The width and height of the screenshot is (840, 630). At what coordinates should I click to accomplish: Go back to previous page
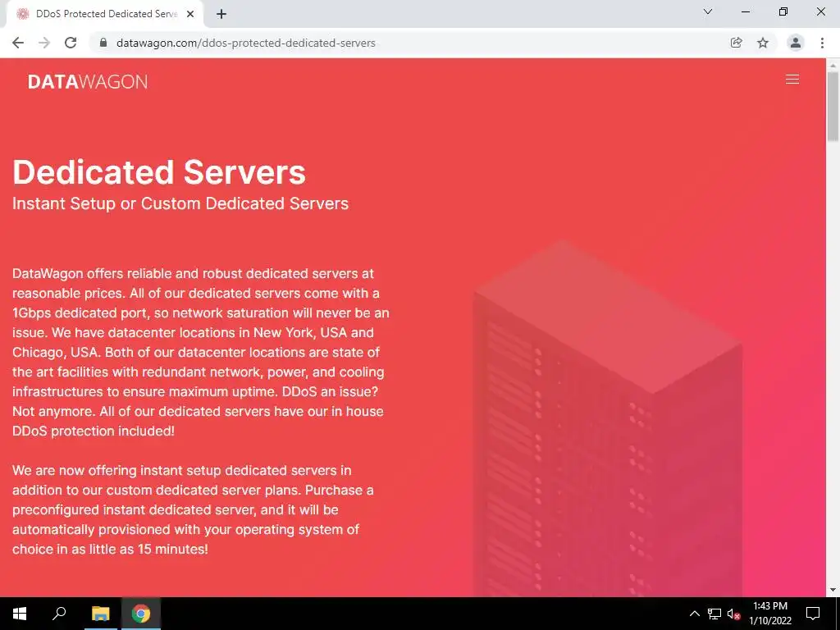pyautogui.click(x=18, y=43)
